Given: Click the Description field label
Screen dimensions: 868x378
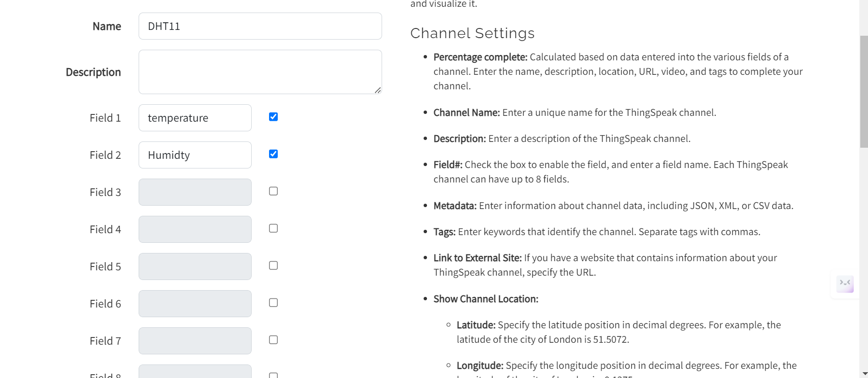Looking at the screenshot, I should [x=93, y=72].
